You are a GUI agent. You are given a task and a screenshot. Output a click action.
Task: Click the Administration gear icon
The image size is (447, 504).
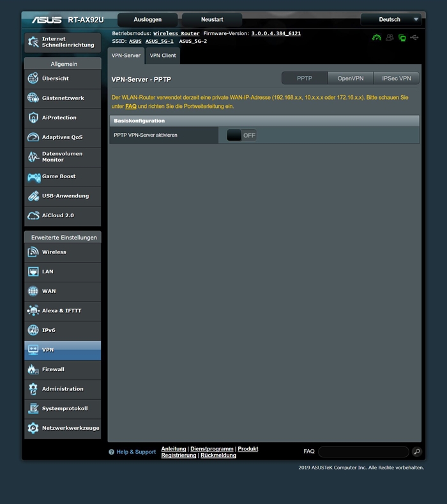(x=33, y=389)
